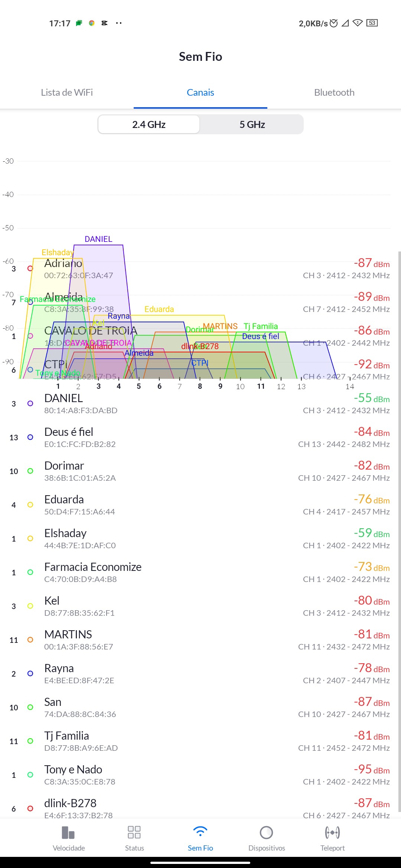This screenshot has height=868, width=401.
Task: Open the Deus é fiel network entry
Action: click(200, 437)
